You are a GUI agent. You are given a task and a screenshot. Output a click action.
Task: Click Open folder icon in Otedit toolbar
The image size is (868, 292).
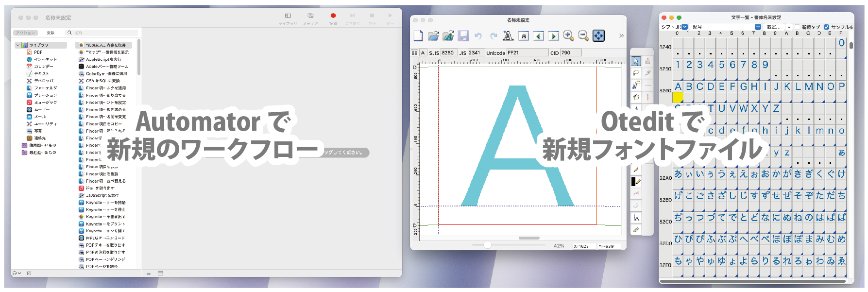[433, 35]
